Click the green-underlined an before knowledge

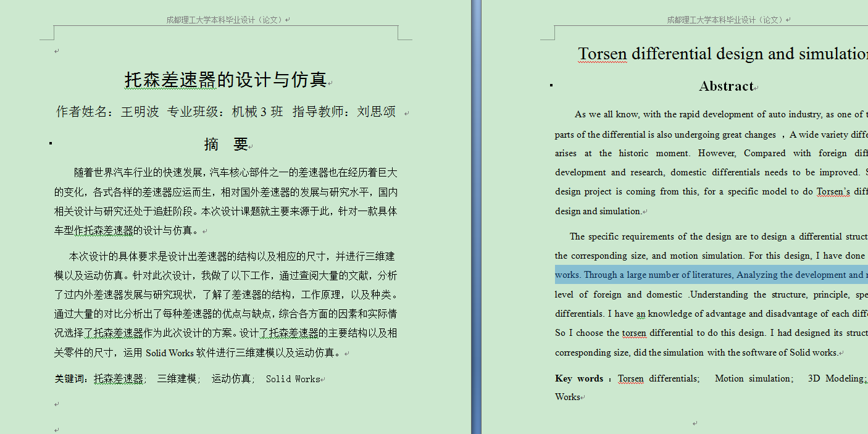641,314
